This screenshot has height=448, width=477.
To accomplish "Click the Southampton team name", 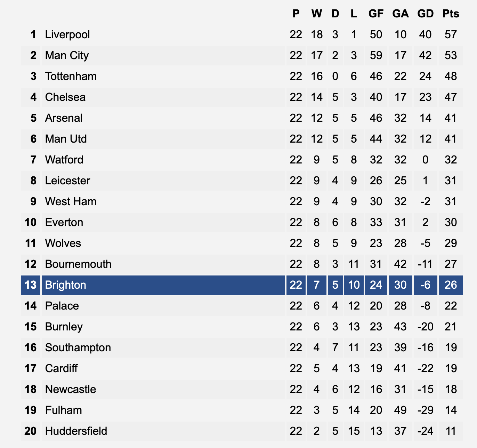I will [x=78, y=347].
